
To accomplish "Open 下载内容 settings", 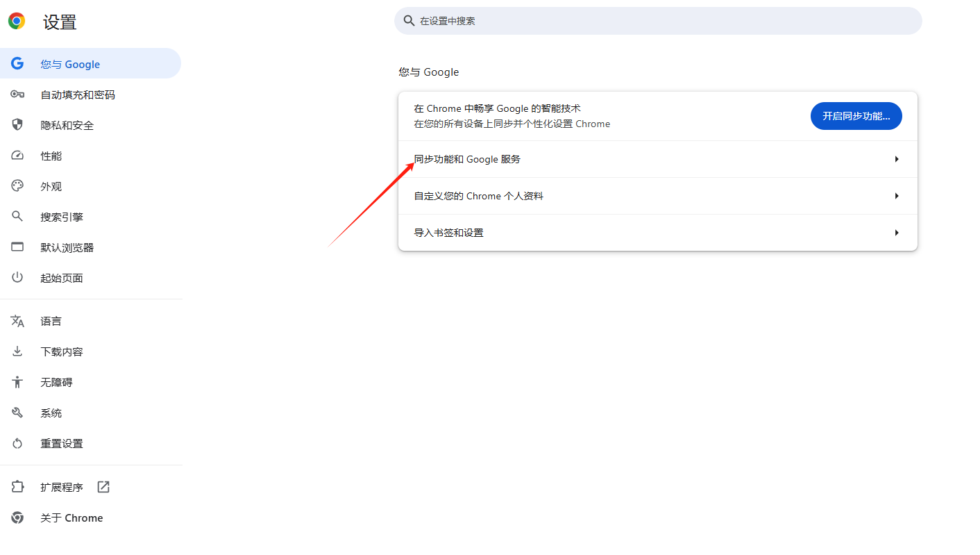I will pyautogui.click(x=90, y=351).
